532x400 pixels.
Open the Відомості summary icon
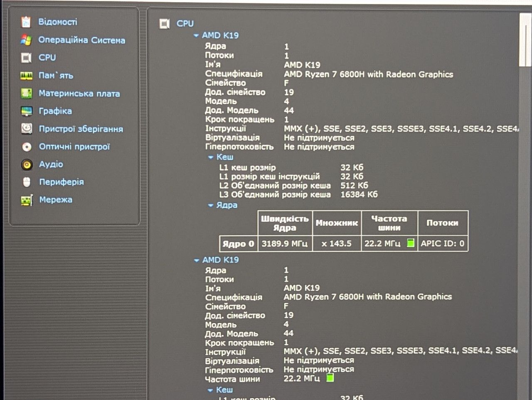26,22
